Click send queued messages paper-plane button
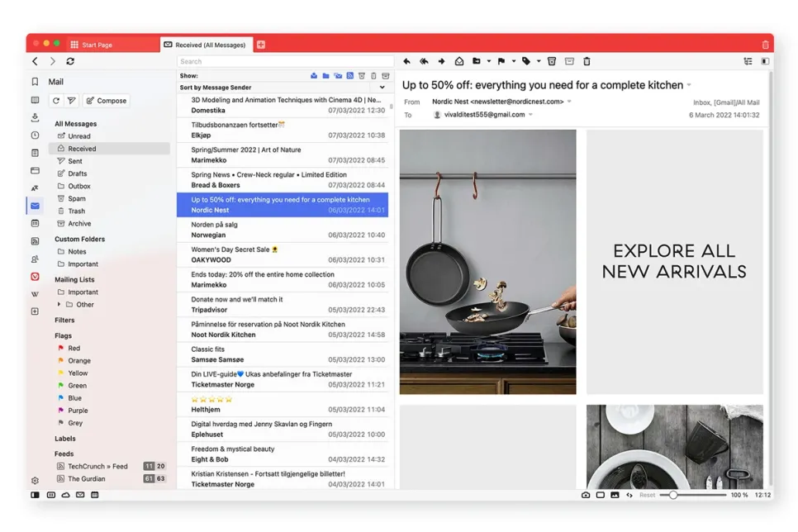The width and height of the screenshot is (798, 532). [x=72, y=101]
